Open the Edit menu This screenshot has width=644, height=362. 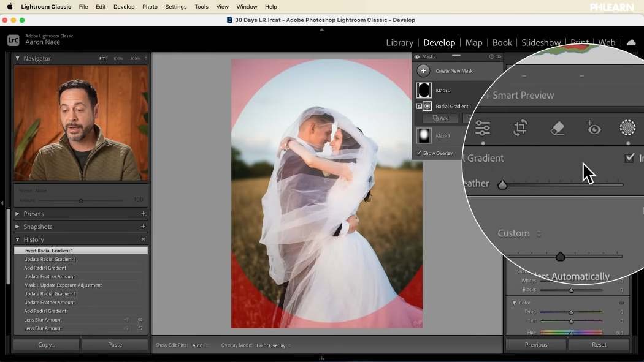101,7
